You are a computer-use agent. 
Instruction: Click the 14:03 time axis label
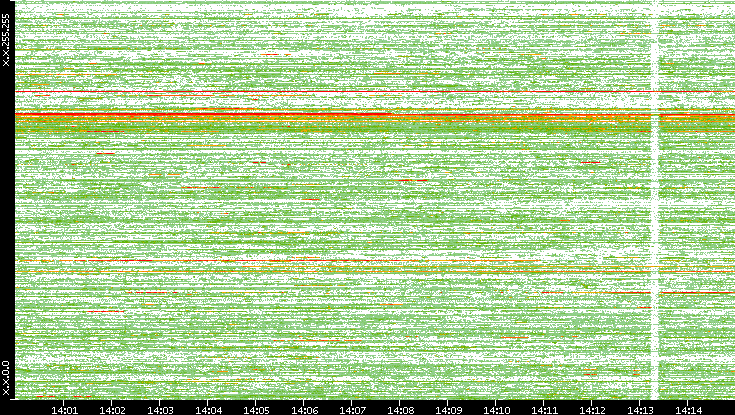click(160, 410)
